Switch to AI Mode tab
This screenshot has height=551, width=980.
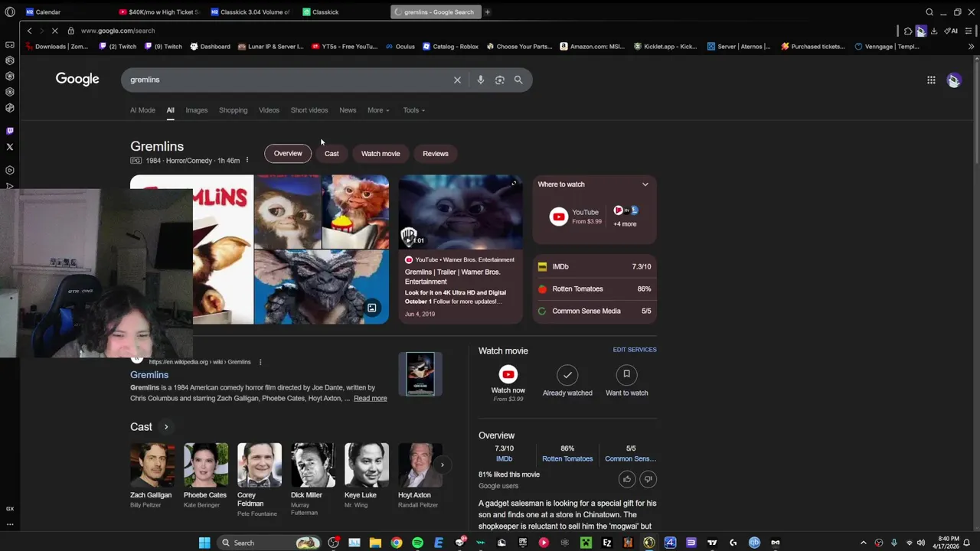(x=142, y=110)
